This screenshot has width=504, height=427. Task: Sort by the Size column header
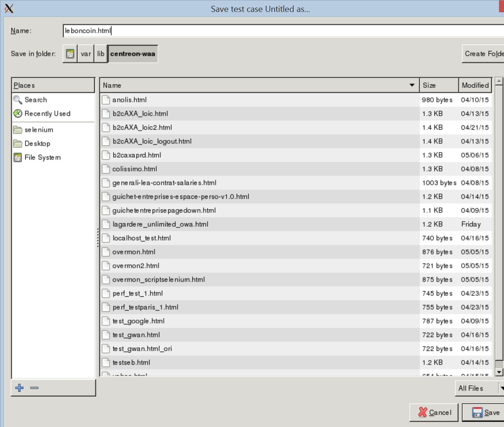pos(439,85)
